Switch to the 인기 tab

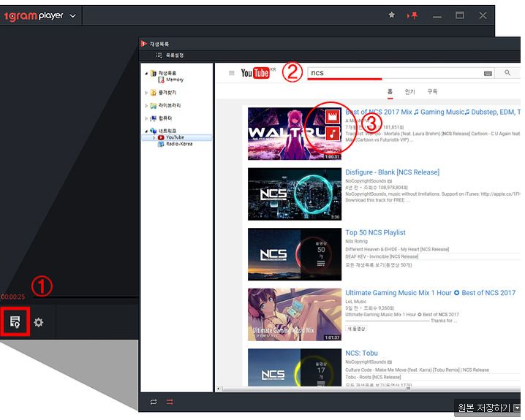(x=409, y=91)
